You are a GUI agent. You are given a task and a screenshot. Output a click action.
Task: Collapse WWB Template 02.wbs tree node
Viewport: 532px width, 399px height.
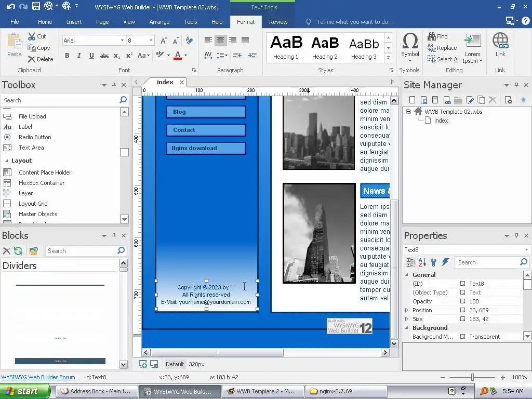pyautogui.click(x=409, y=111)
